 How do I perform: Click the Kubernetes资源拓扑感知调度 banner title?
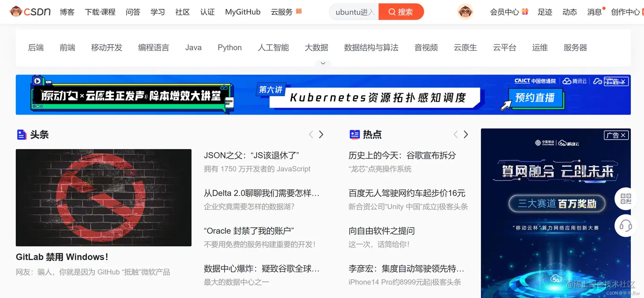[x=378, y=97]
